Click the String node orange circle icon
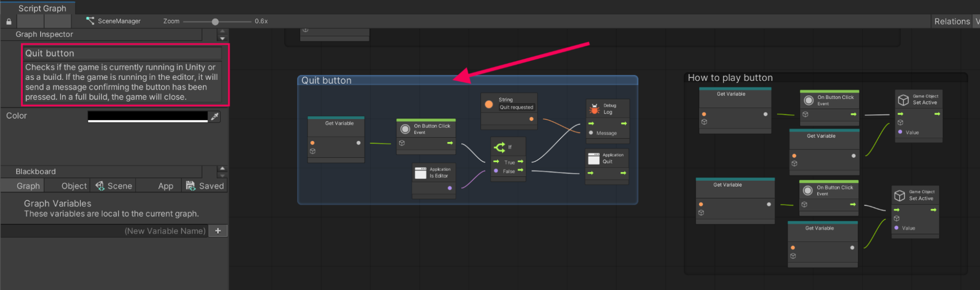 click(489, 104)
